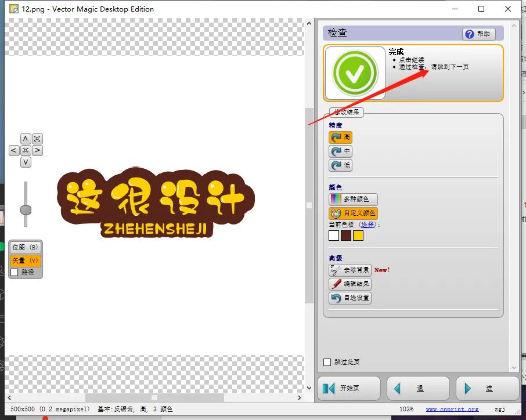
Task: Click the brown swatch in the current palette
Action: click(346, 236)
